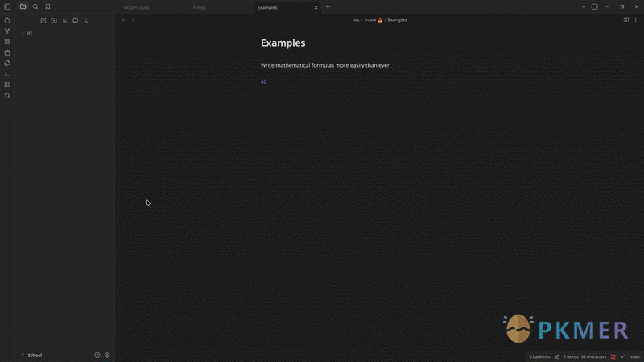Open graph view from the ribbon
Image resolution: width=644 pixels, height=362 pixels.
pyautogui.click(x=7, y=31)
